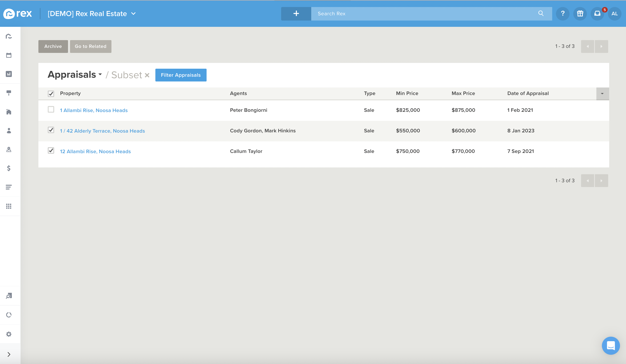Clear the Subset filter with the x

click(x=147, y=75)
